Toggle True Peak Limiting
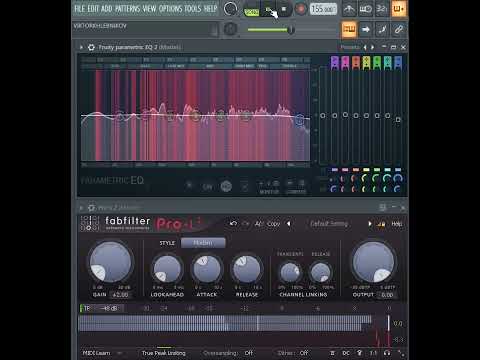The image size is (480, 360). [x=164, y=353]
